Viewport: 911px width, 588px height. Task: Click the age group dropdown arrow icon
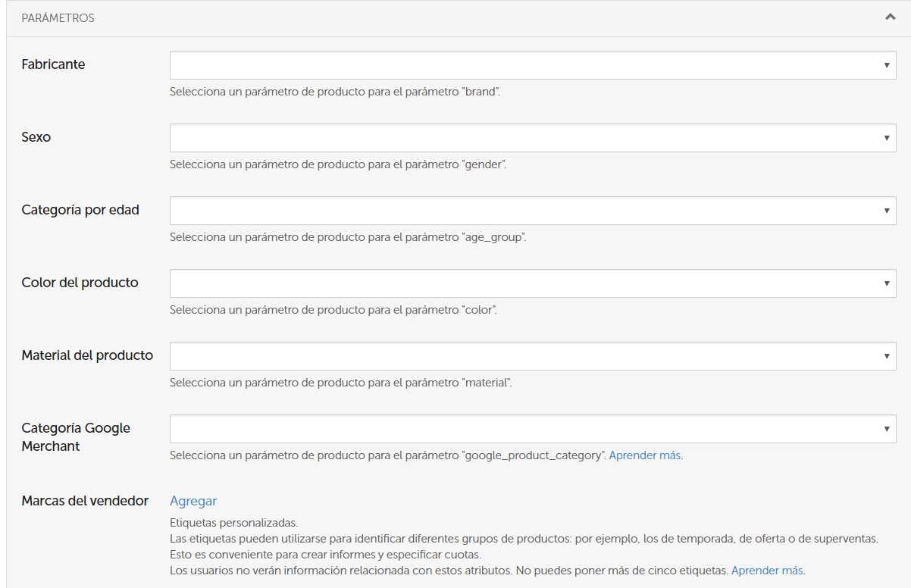click(x=886, y=211)
